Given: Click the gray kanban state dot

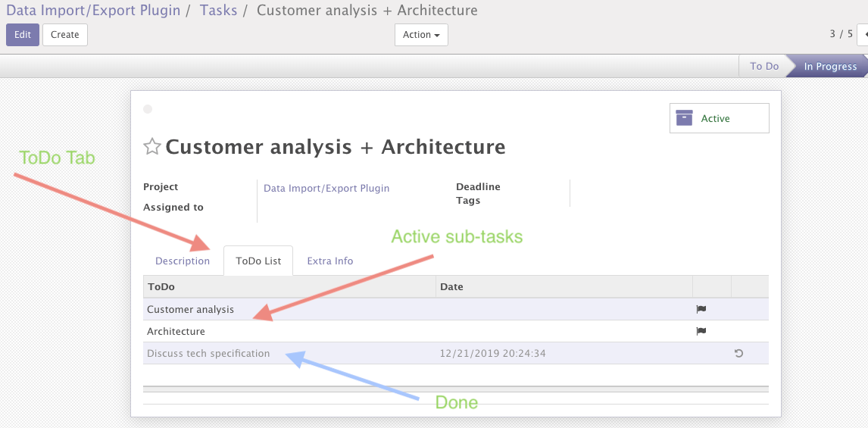Looking at the screenshot, I should tap(148, 109).
